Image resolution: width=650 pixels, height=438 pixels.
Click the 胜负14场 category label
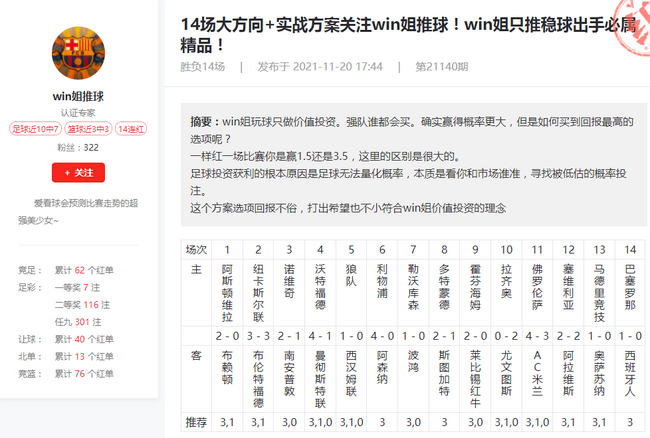pyautogui.click(x=203, y=67)
